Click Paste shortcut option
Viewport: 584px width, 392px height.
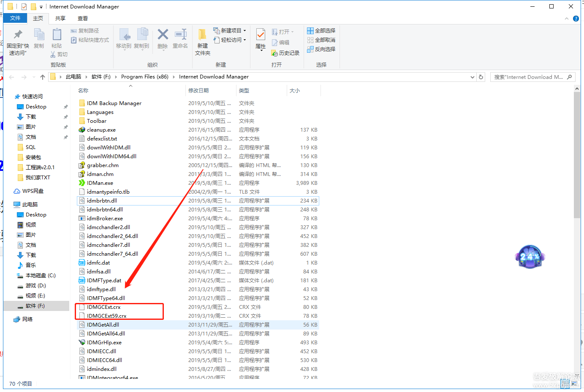[x=90, y=40]
